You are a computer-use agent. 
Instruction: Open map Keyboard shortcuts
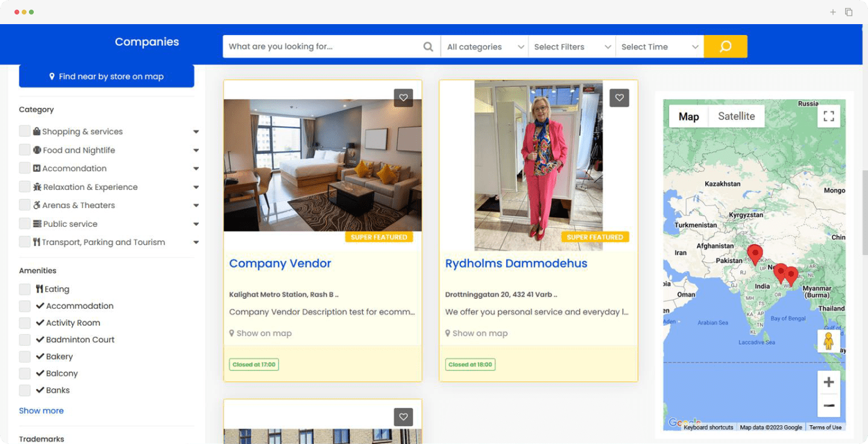(708, 427)
